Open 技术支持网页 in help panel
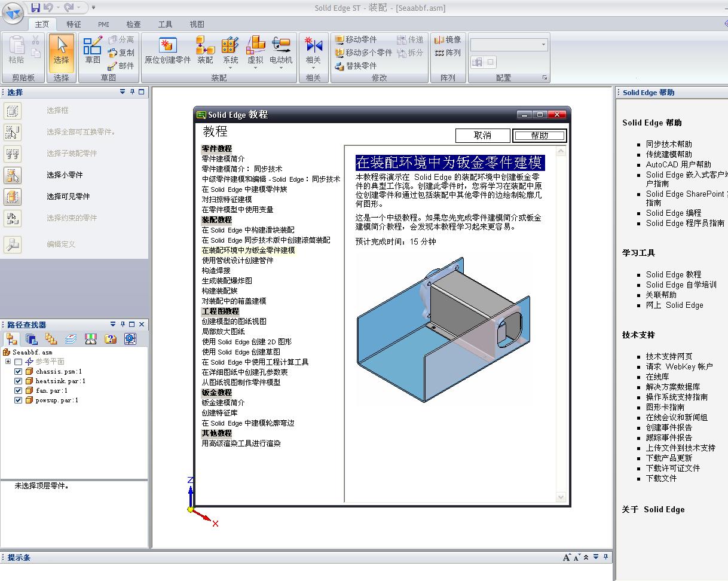Screen dimensions: 728x581 [669, 356]
